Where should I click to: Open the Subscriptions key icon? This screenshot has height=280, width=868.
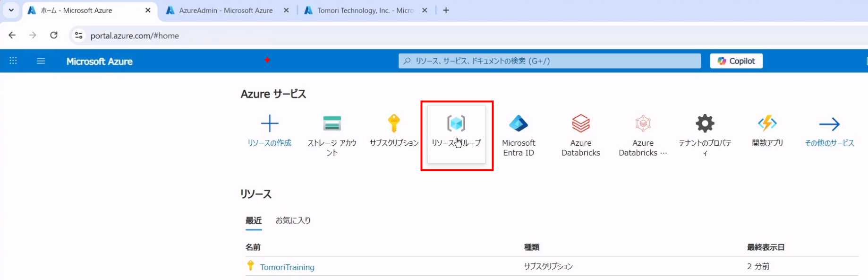tap(394, 123)
